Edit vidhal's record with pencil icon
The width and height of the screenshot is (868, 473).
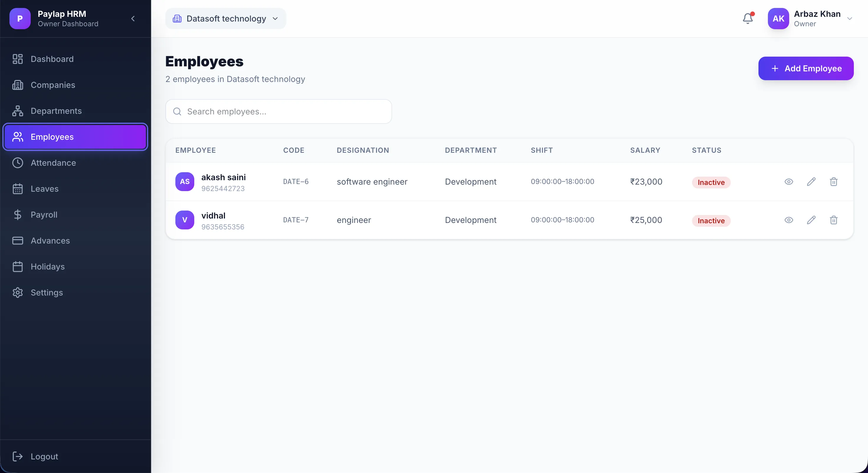click(x=811, y=220)
